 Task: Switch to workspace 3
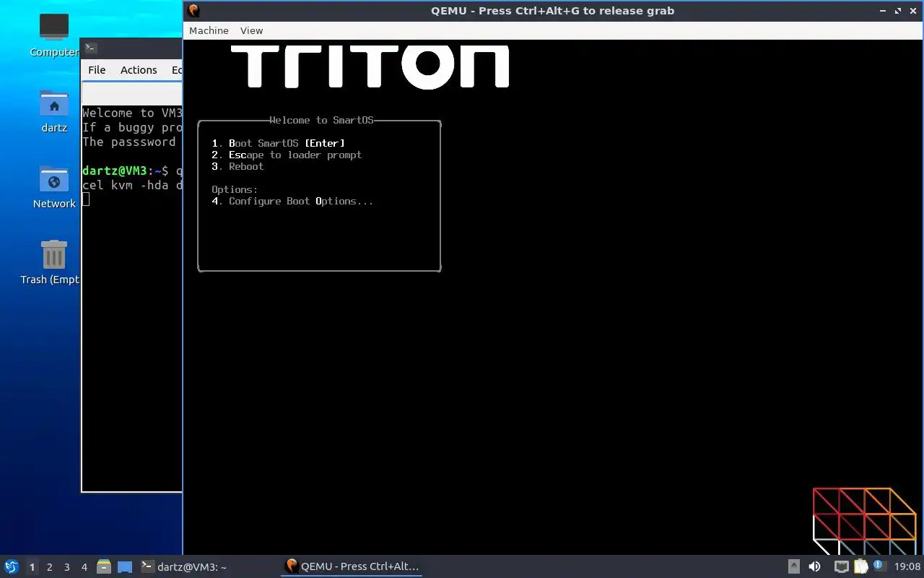67,567
